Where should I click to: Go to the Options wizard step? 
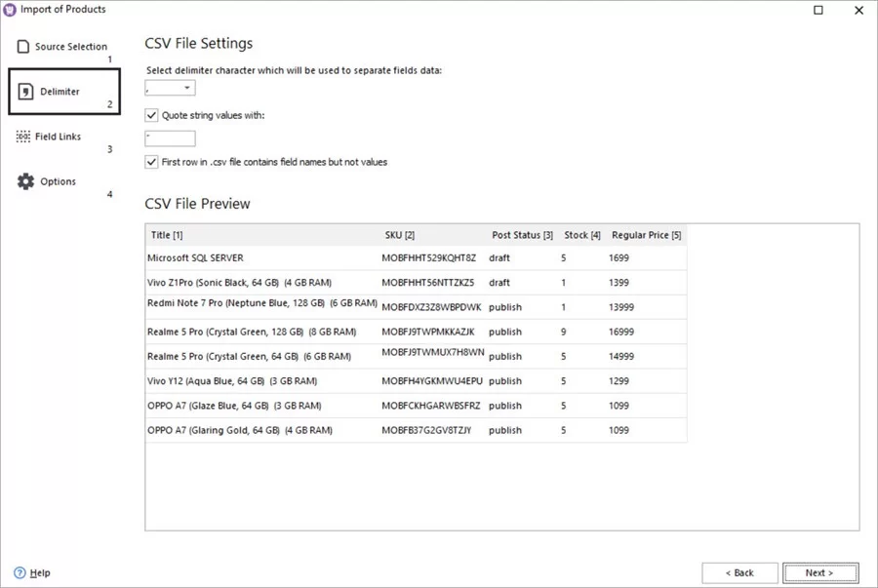58,180
